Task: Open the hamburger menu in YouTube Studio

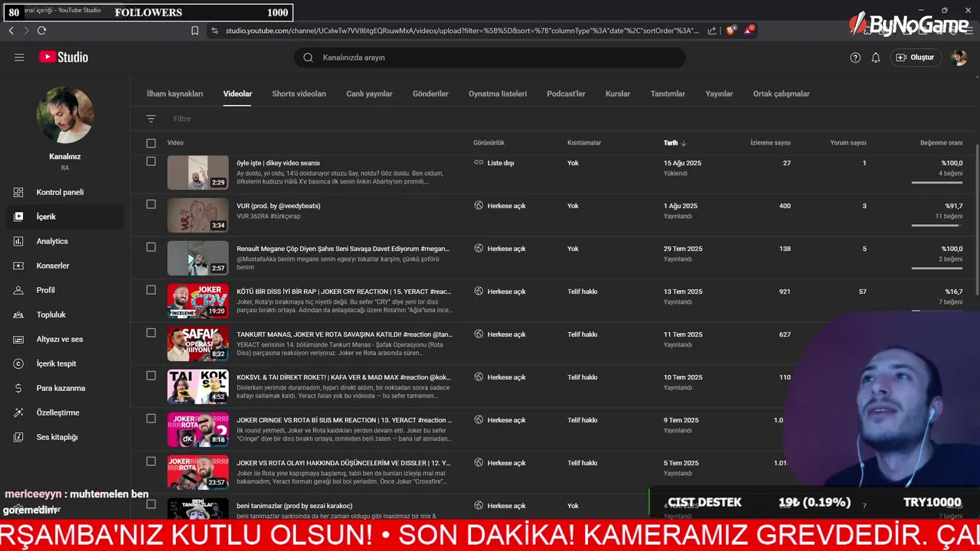Action: [19, 57]
